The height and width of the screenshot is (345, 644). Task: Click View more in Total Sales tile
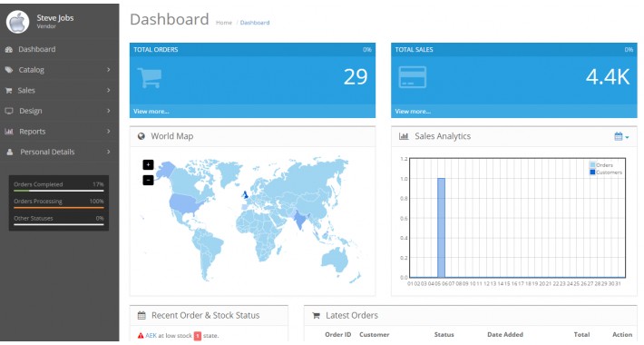pyautogui.click(x=413, y=112)
